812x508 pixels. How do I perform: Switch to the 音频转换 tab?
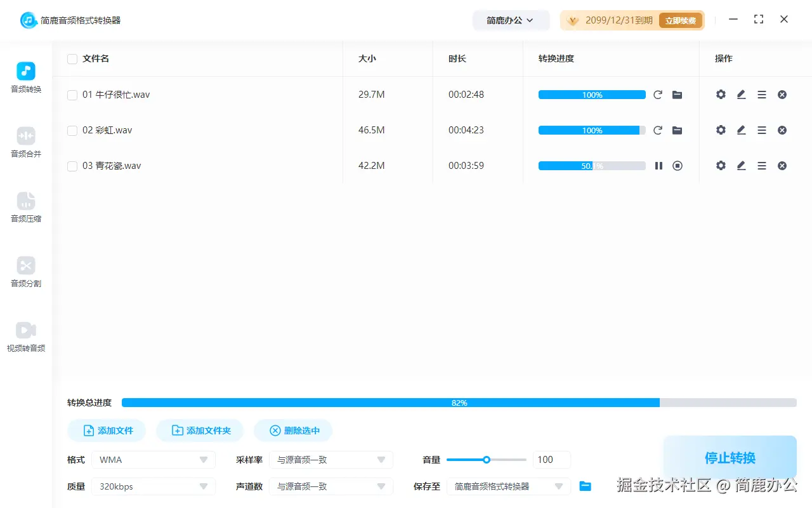pyautogui.click(x=25, y=77)
